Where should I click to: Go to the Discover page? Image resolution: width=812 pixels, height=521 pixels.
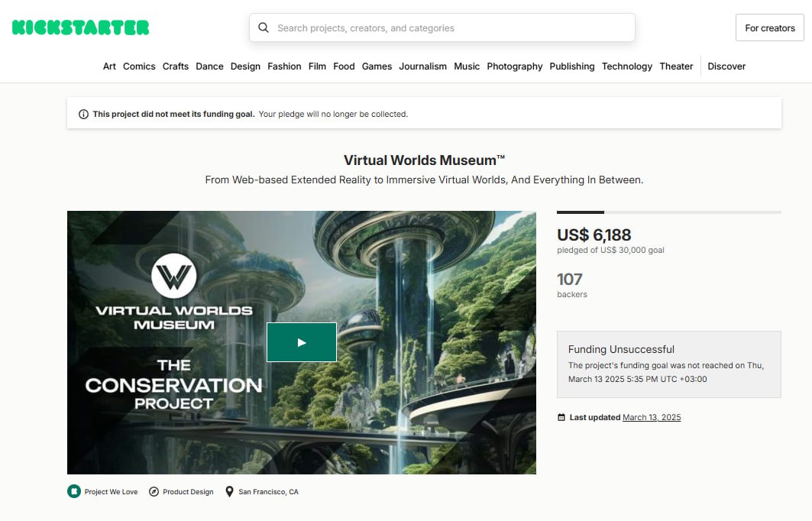(x=726, y=66)
